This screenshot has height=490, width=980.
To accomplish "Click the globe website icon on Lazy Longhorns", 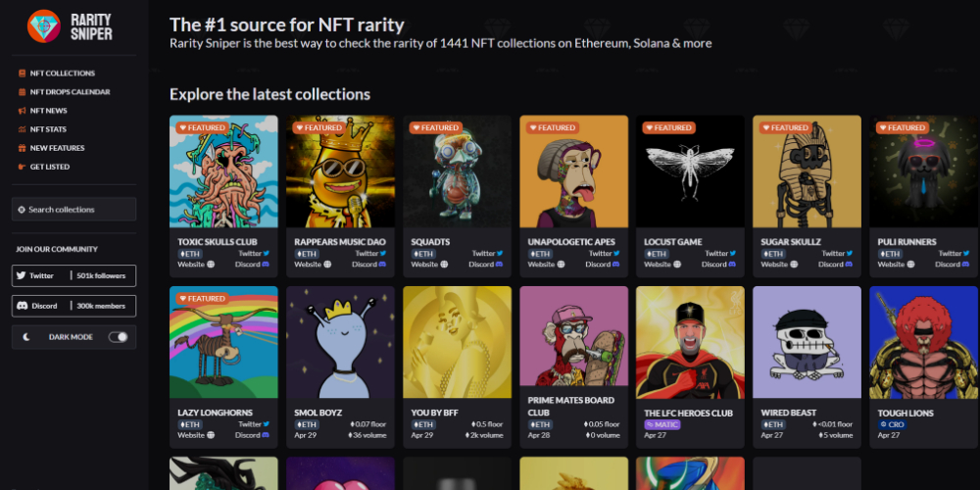I will point(211,435).
